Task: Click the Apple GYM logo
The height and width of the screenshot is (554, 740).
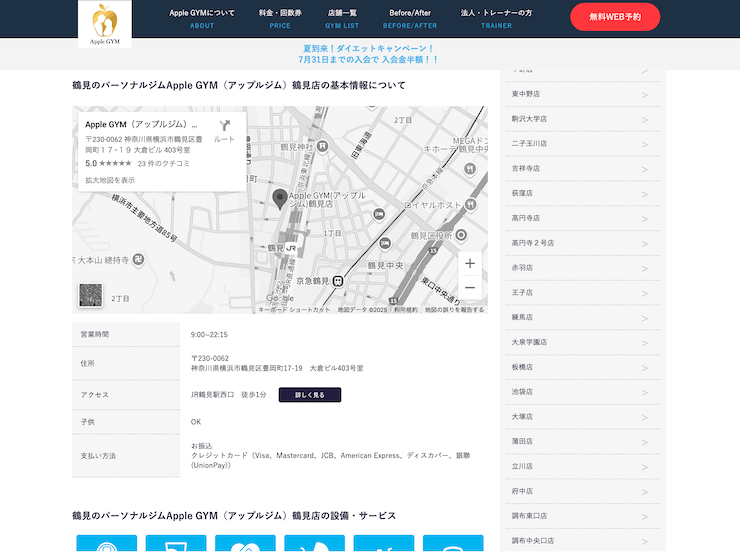Action: click(x=105, y=24)
